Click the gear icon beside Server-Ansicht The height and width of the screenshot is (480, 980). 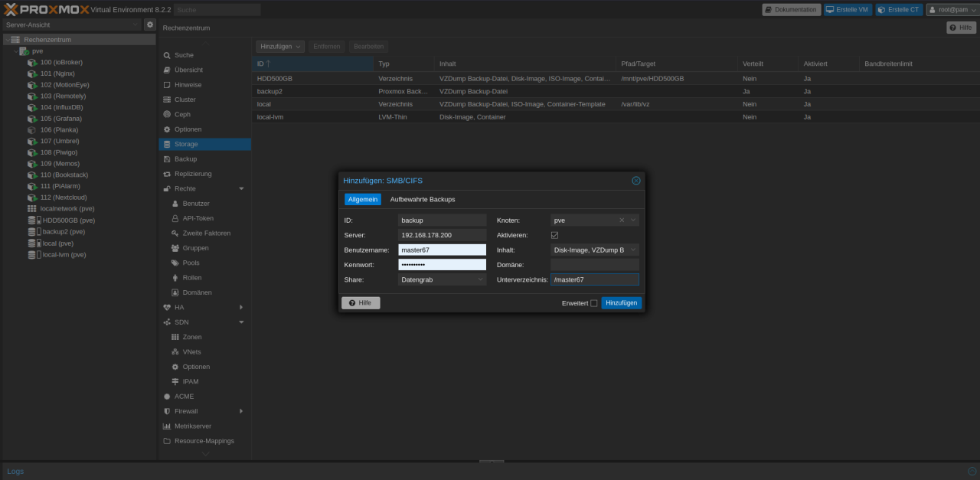[x=150, y=24]
